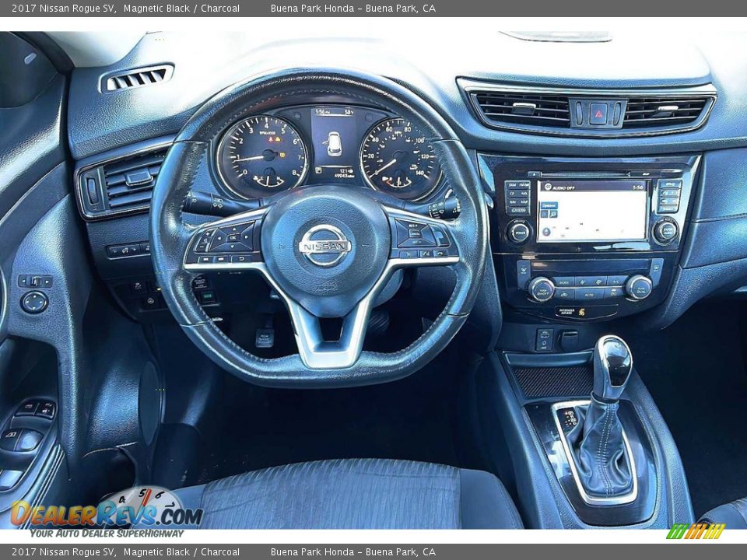The width and height of the screenshot is (747, 560).
Task: Click the passenger airbag indicator
Action: (x=573, y=311)
